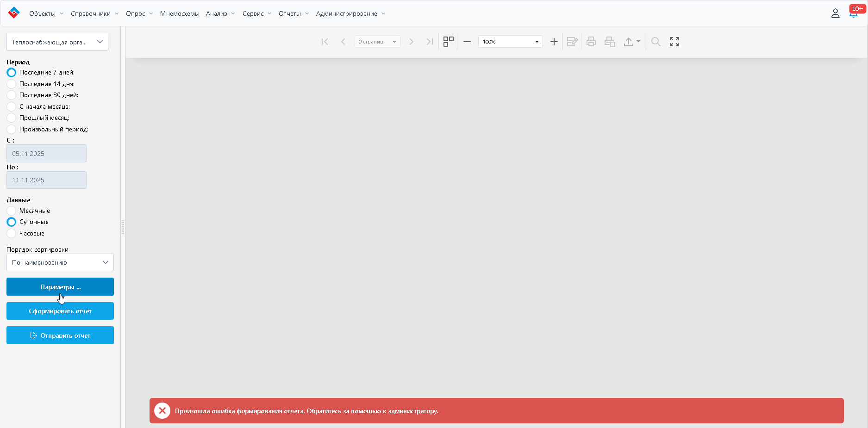Screen dimensions: 868x428
Task: Go to the last page arrow
Action: coord(430,42)
